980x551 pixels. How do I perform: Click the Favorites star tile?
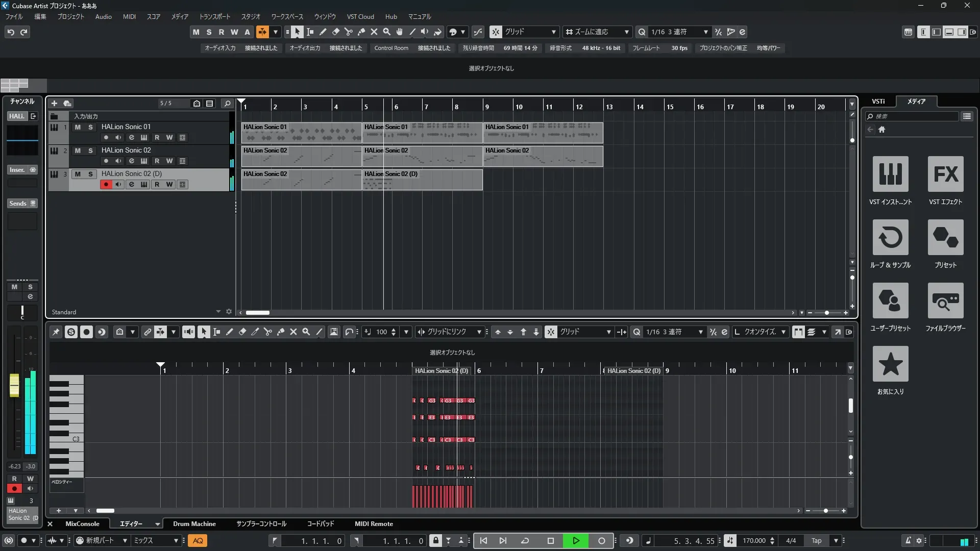click(890, 364)
